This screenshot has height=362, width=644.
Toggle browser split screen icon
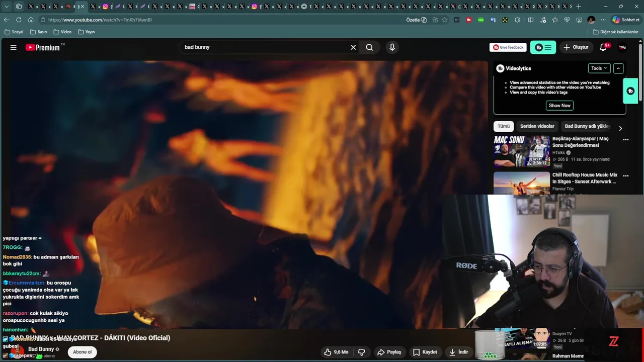531,20
